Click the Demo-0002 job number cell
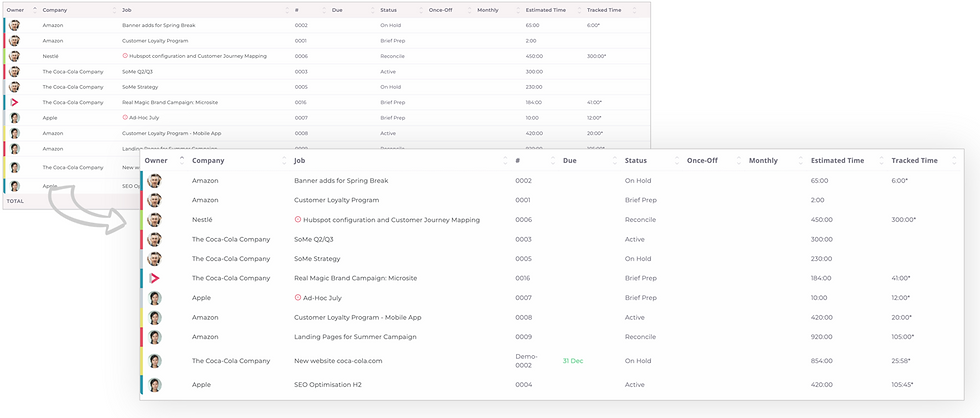Viewport: 980px width, 418px height. (527, 361)
